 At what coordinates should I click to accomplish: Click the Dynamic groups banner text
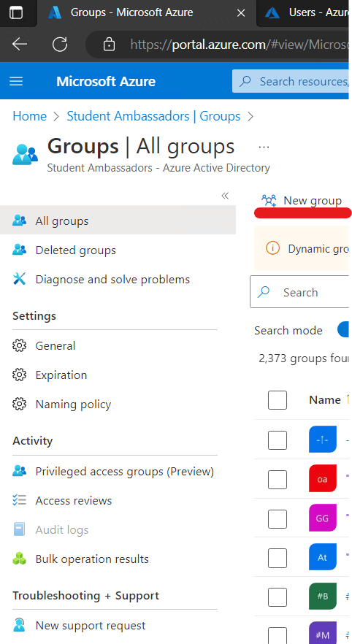click(x=318, y=248)
